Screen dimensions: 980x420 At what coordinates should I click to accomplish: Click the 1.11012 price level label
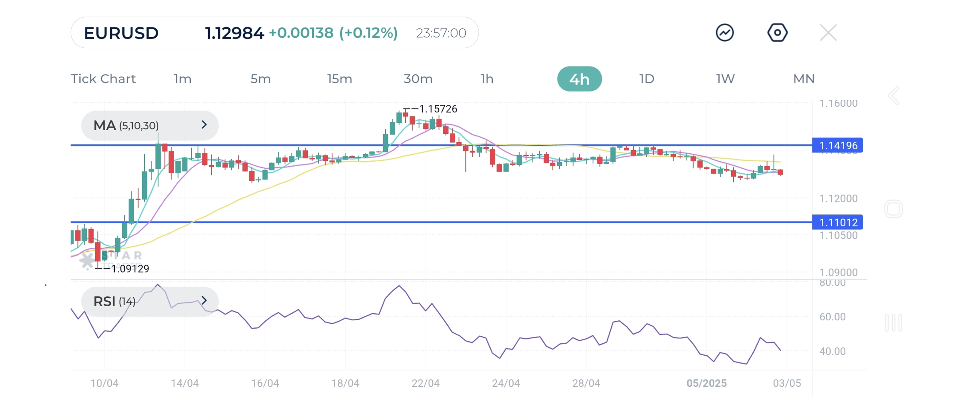(x=837, y=222)
